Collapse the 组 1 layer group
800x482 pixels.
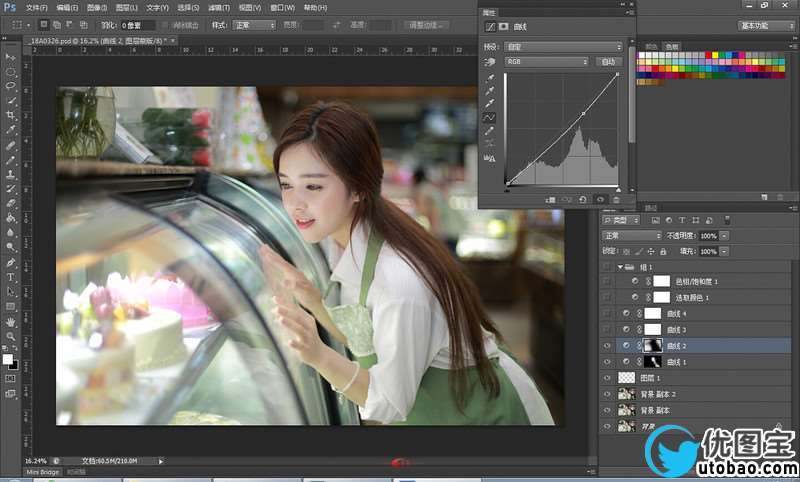pyautogui.click(x=619, y=267)
